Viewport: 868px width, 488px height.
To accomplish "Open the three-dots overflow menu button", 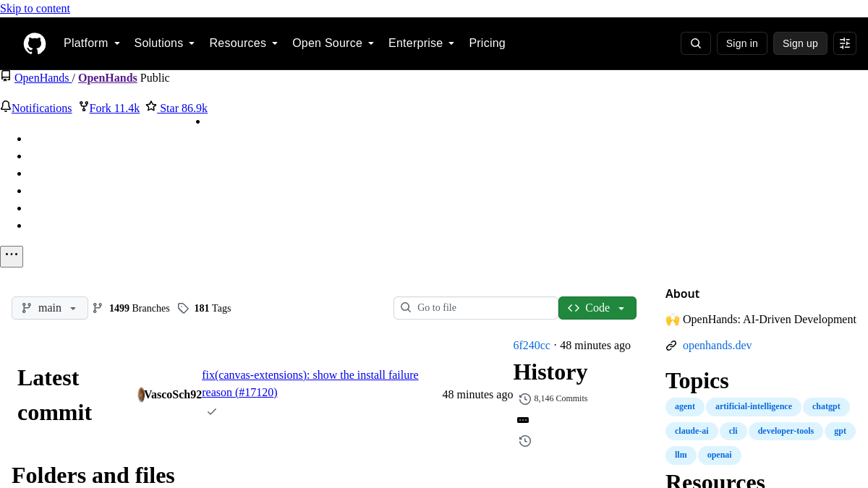I will click(x=12, y=256).
